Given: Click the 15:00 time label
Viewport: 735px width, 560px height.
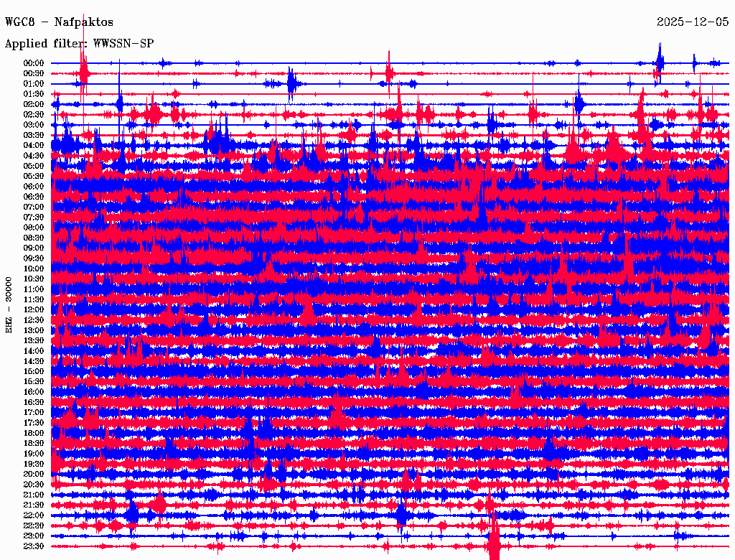Looking at the screenshot, I should (34, 371).
